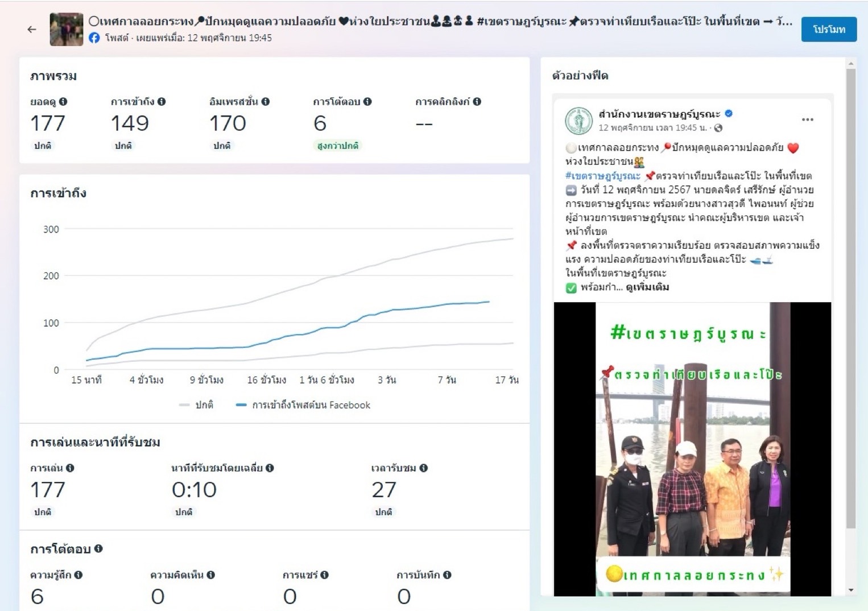This screenshot has width=868, height=611.
Task: Click the page profile avatar in preview
Action: point(578,121)
